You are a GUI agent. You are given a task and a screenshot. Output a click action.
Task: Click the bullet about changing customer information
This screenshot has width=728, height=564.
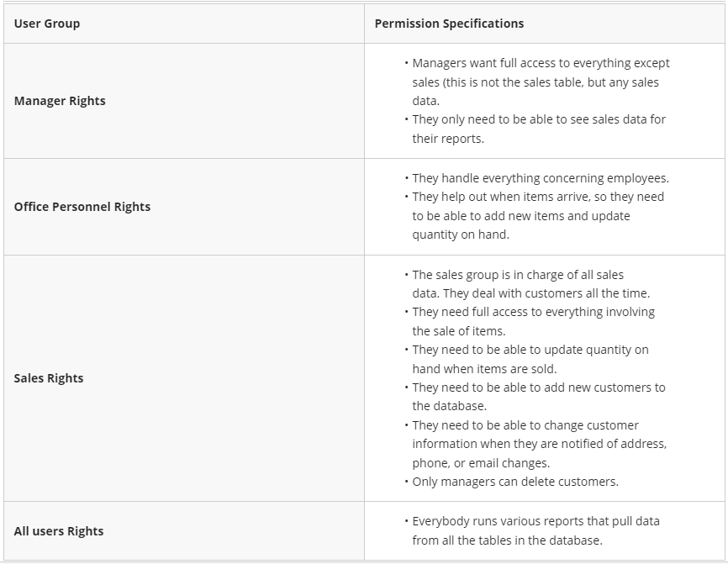(525, 425)
